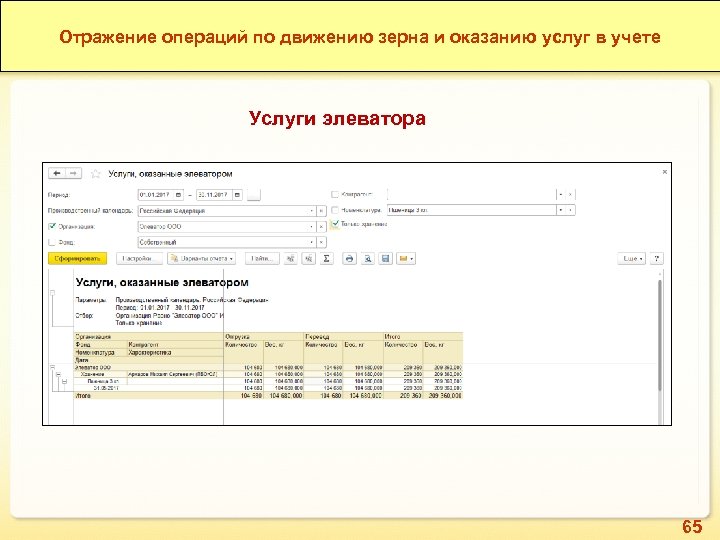Open the send by email dropdown icon
This screenshot has width=720, height=540.
tap(405, 259)
